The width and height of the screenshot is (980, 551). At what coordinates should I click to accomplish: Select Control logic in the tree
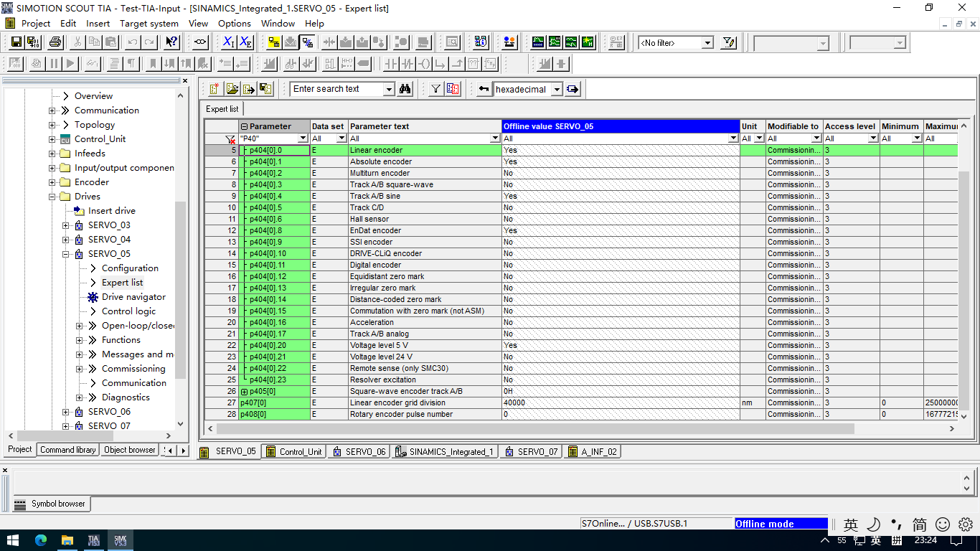click(x=128, y=311)
